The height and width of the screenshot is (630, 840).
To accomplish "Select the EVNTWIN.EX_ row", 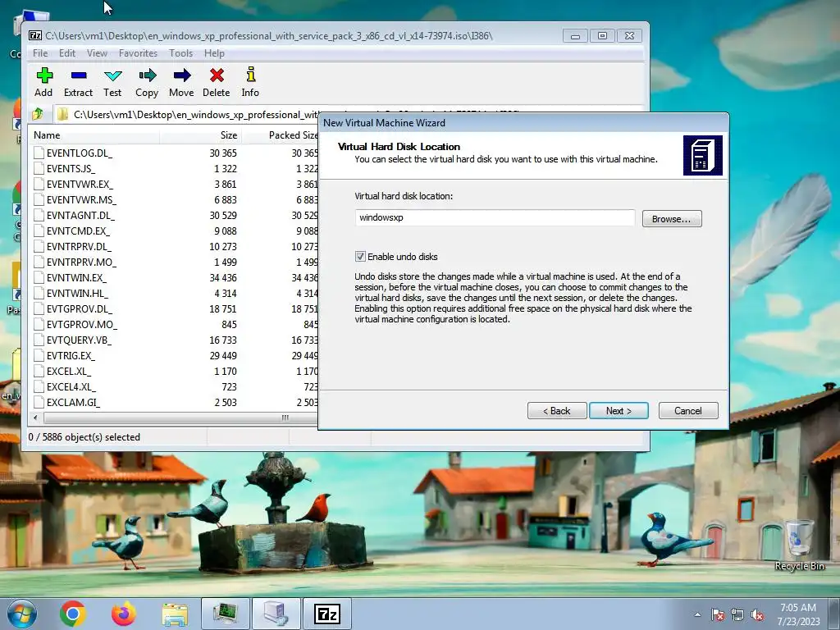I will click(x=174, y=277).
